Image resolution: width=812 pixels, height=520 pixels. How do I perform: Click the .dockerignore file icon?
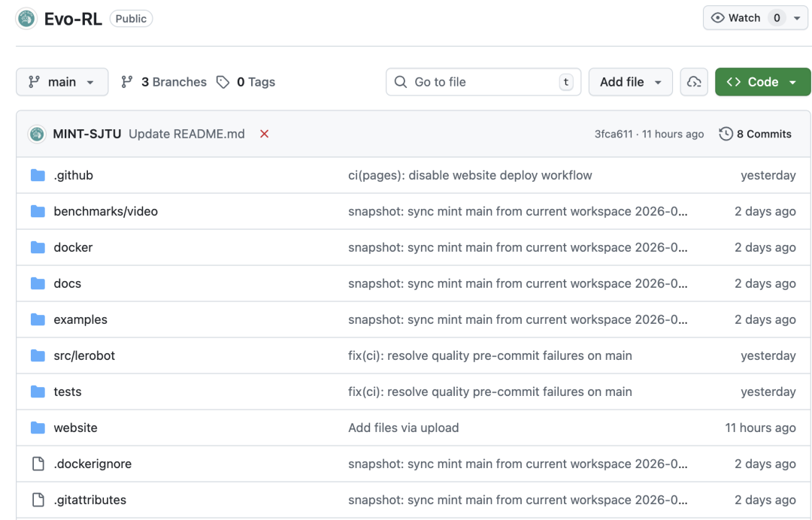[x=38, y=464]
